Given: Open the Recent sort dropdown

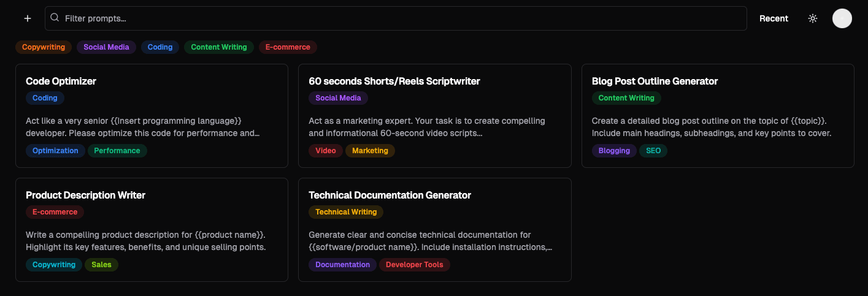Looking at the screenshot, I should tap(774, 18).
